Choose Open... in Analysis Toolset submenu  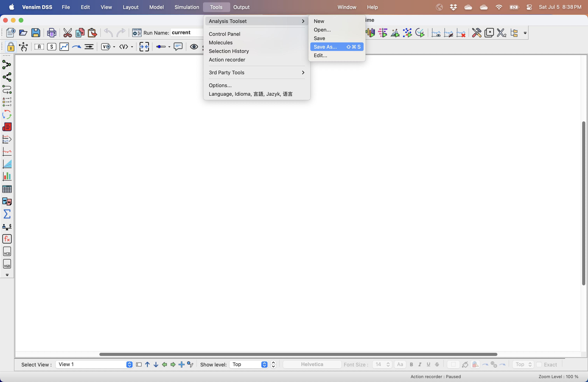337,30
